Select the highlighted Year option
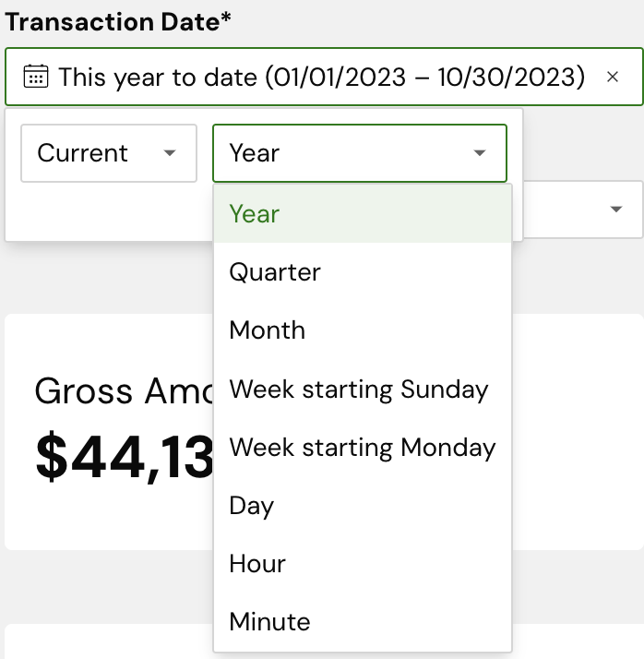The image size is (644, 659). (255, 214)
